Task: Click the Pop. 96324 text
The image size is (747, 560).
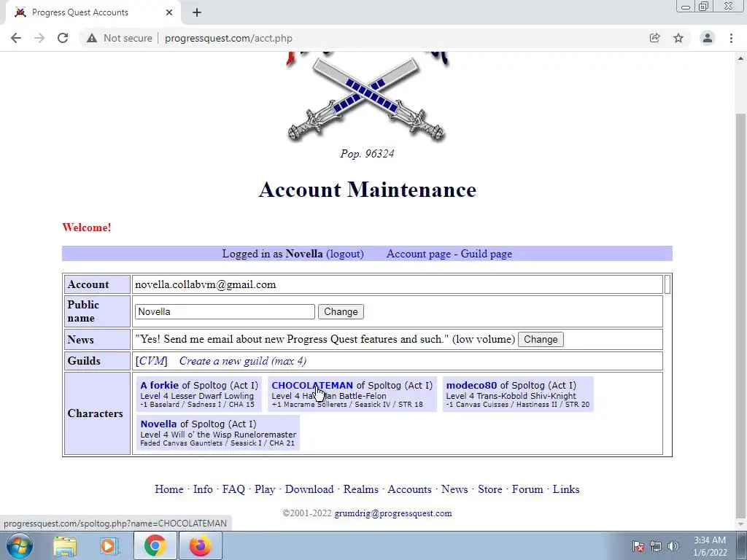Action: pos(367,153)
